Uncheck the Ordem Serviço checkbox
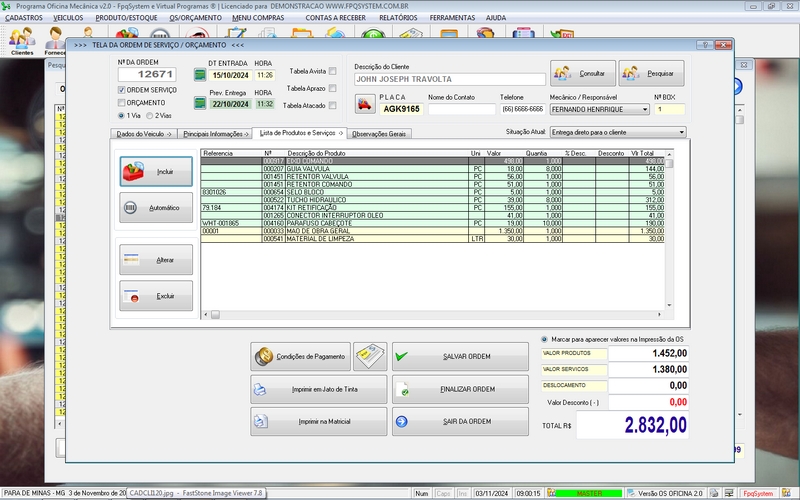 [x=122, y=90]
